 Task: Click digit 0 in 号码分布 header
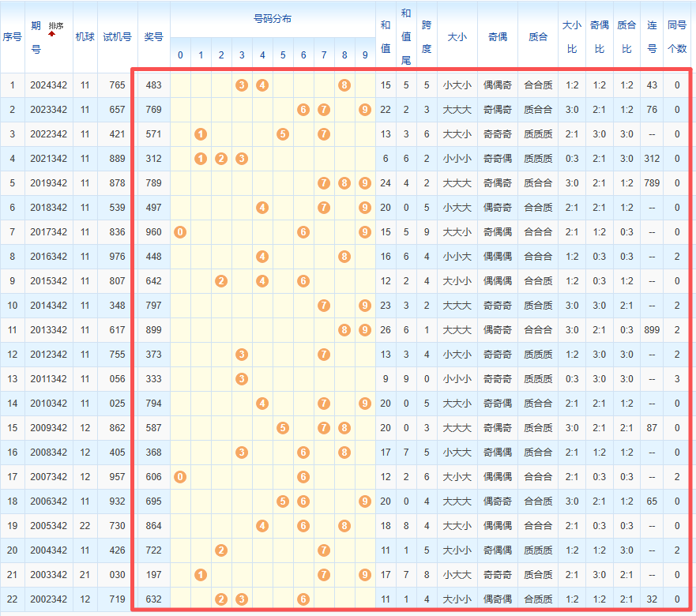pyautogui.click(x=180, y=55)
